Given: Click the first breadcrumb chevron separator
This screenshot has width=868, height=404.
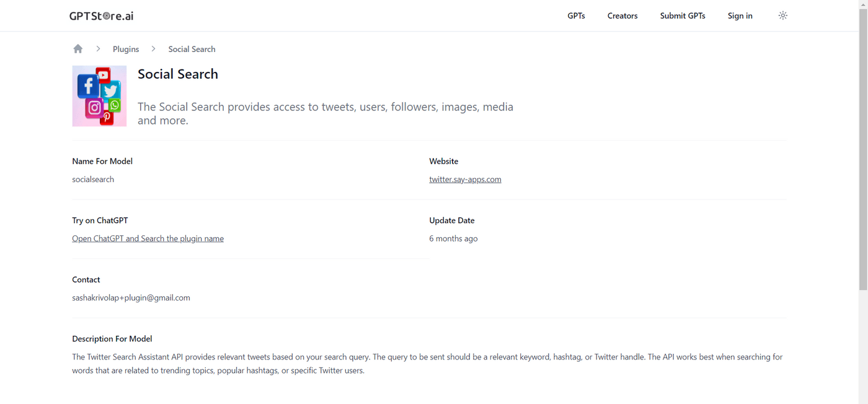Looking at the screenshot, I should pyautogui.click(x=98, y=48).
